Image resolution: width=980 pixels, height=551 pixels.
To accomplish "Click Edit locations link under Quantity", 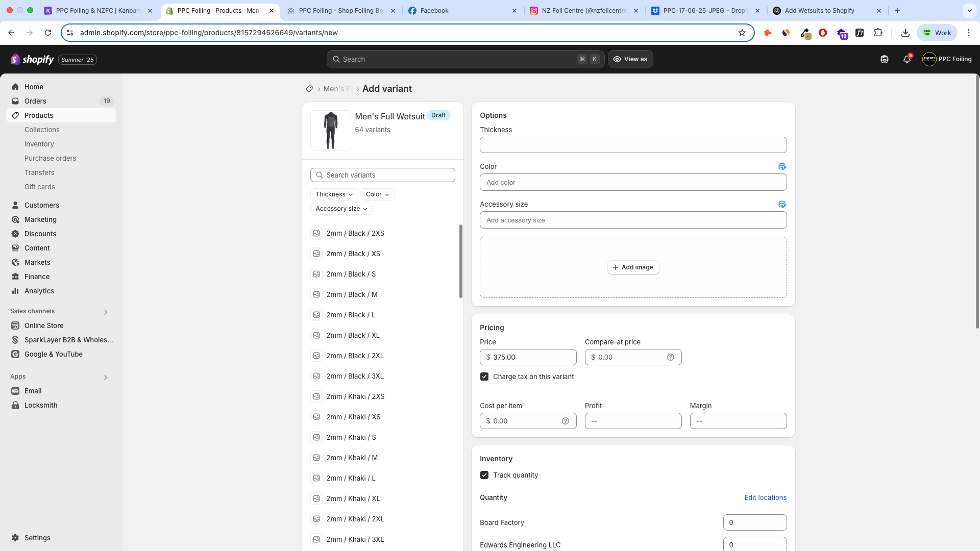I will coord(765,497).
